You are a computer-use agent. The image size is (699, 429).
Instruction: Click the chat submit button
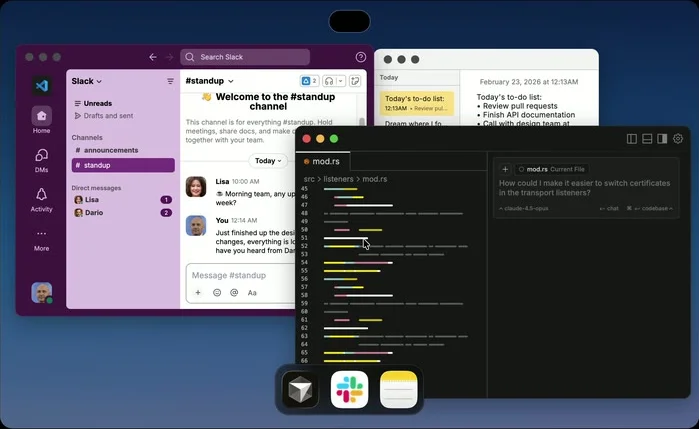click(609, 209)
